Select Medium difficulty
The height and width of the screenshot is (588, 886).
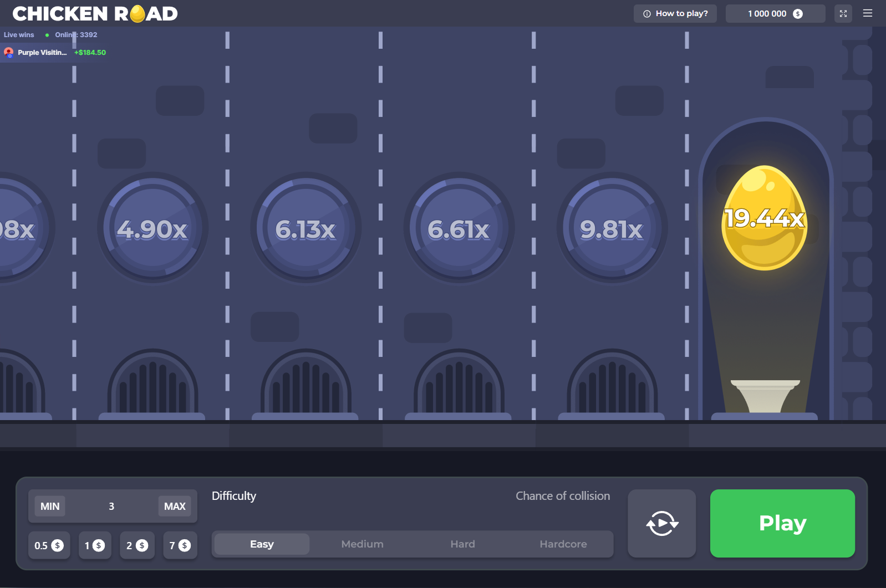tap(362, 544)
